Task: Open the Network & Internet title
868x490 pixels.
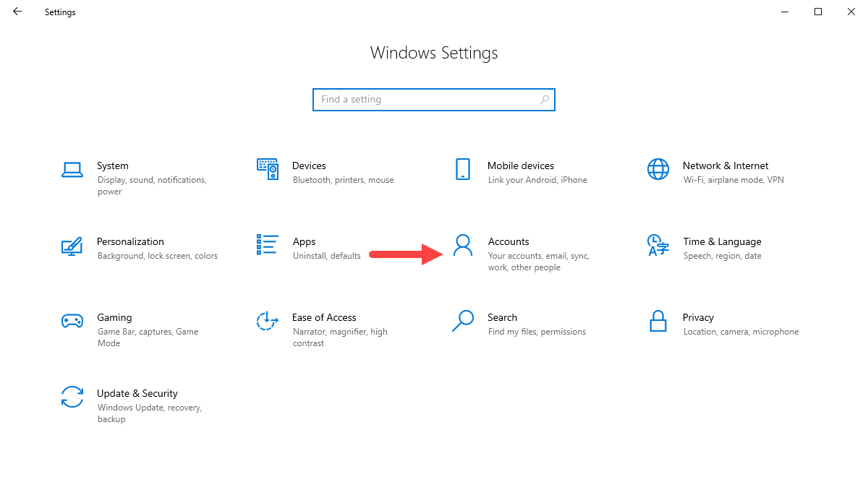Action: point(726,166)
